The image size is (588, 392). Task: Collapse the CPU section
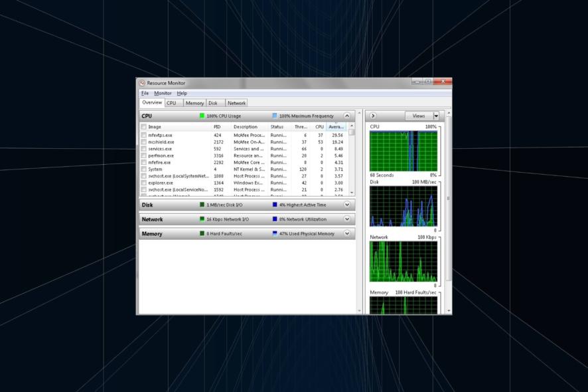[x=347, y=116]
